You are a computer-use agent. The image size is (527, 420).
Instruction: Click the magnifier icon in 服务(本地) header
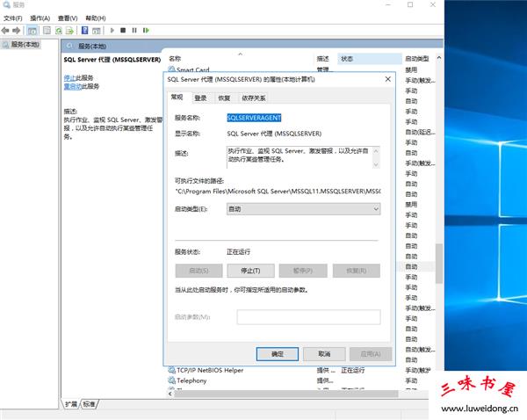click(70, 46)
